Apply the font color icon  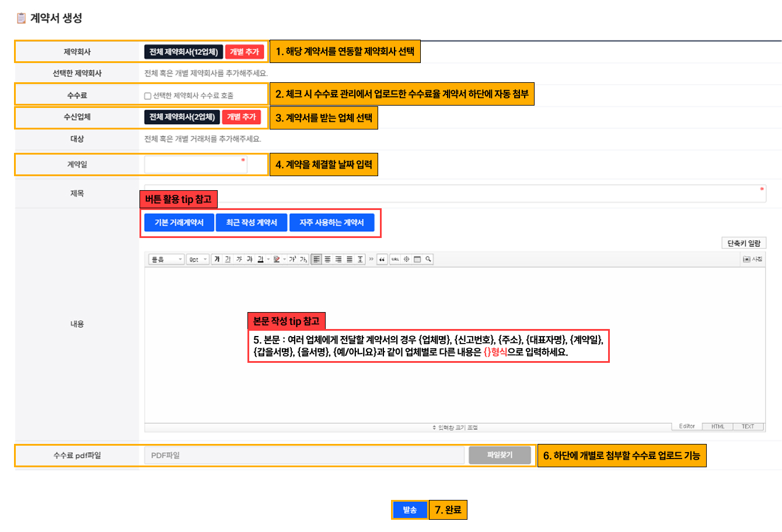260,259
